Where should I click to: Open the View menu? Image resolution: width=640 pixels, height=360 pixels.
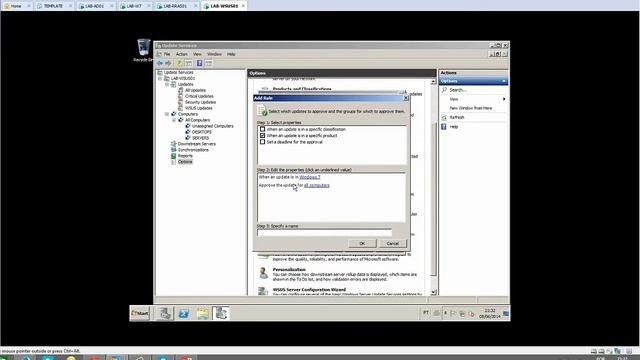[197, 54]
